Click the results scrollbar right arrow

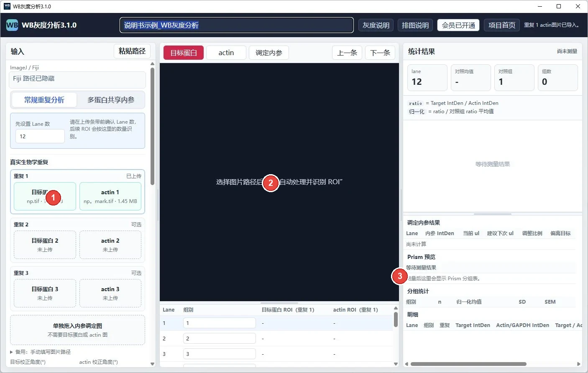point(578,364)
